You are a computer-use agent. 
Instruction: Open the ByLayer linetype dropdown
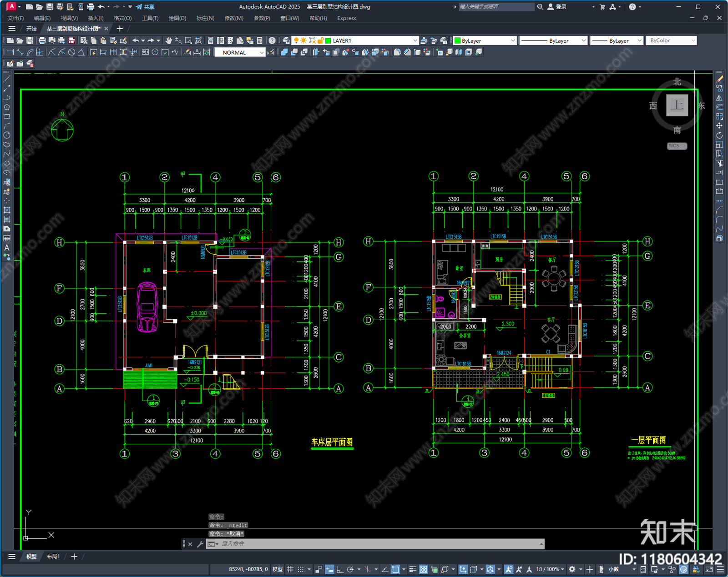pos(584,40)
